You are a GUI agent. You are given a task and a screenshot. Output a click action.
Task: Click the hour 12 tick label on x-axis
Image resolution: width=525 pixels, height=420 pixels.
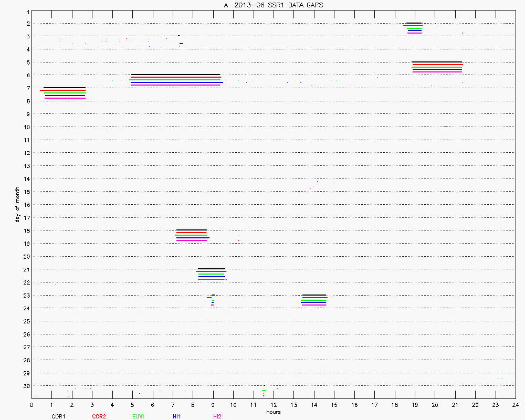(x=274, y=405)
